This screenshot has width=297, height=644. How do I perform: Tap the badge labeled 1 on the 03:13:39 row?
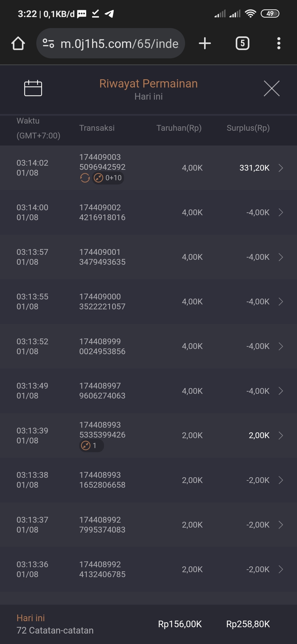tap(91, 446)
